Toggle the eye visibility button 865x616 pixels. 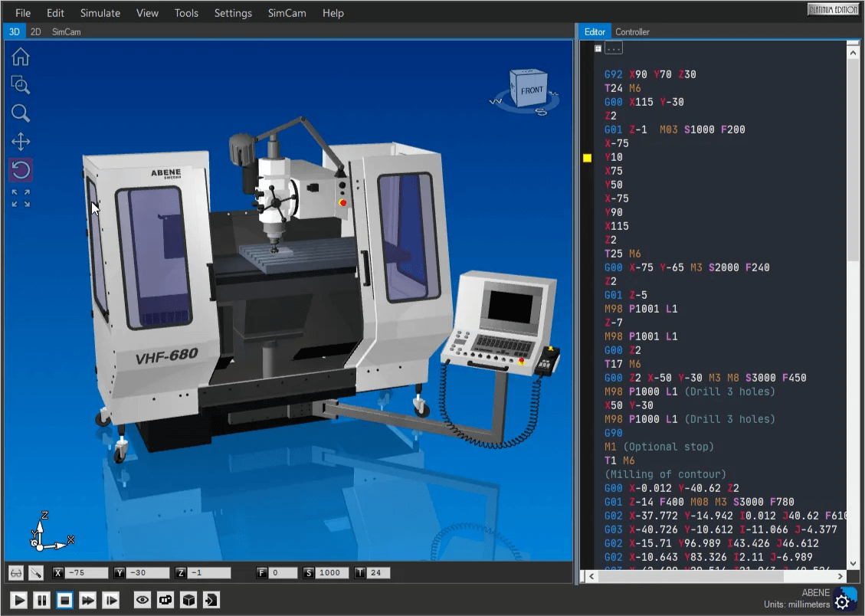143,600
